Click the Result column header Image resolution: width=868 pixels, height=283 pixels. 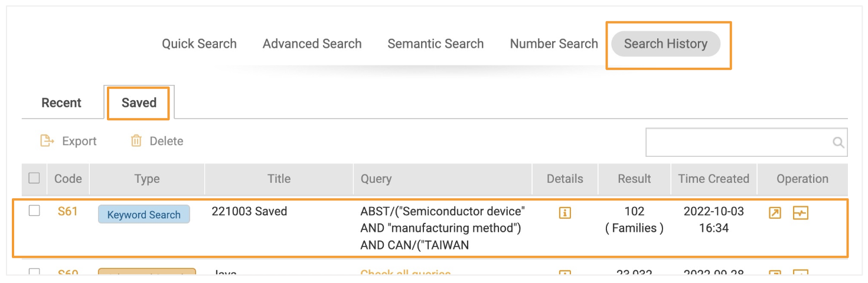point(634,179)
